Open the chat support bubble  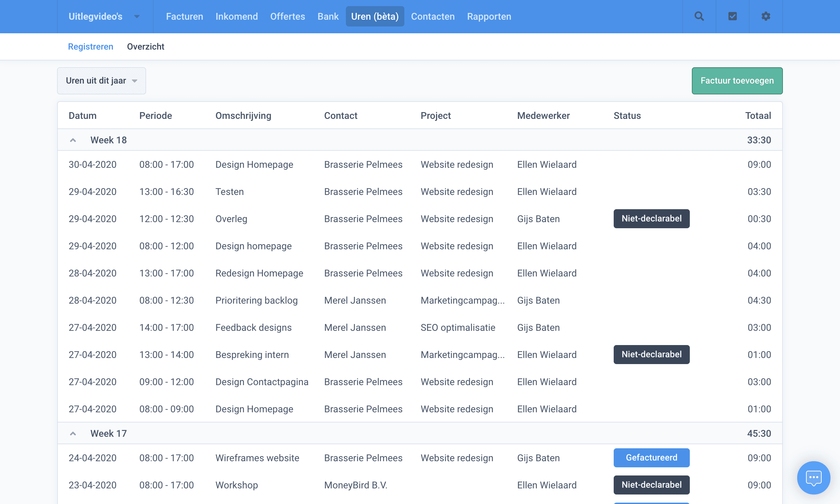(x=813, y=478)
